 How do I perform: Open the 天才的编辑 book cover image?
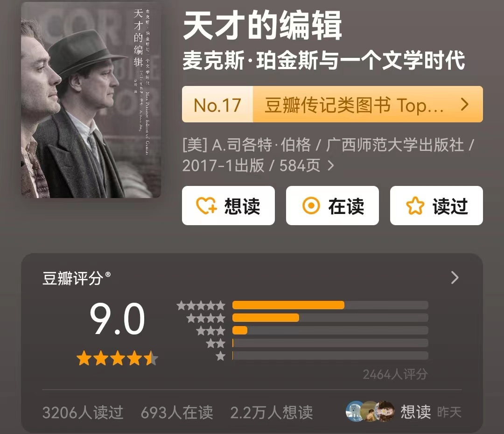click(91, 100)
